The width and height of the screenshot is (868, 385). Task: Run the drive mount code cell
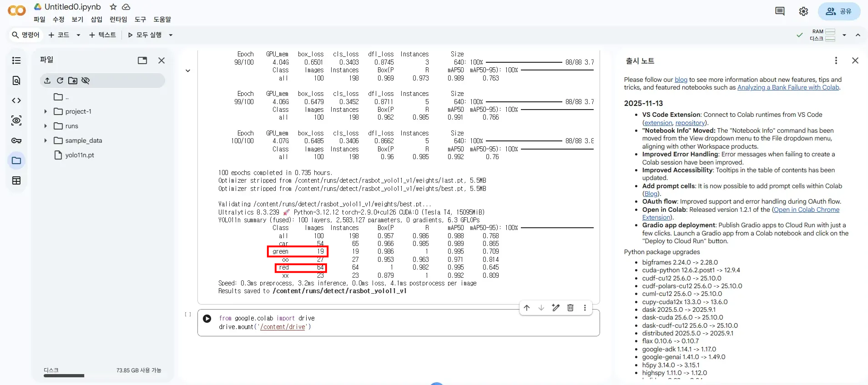tap(207, 319)
